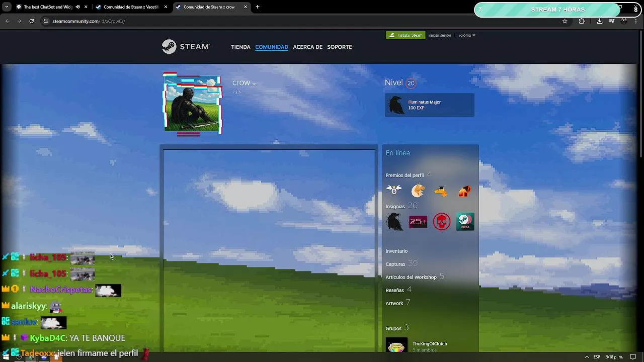The height and width of the screenshot is (362, 644).
Task: Open the Premios del perfil link
Action: [405, 175]
